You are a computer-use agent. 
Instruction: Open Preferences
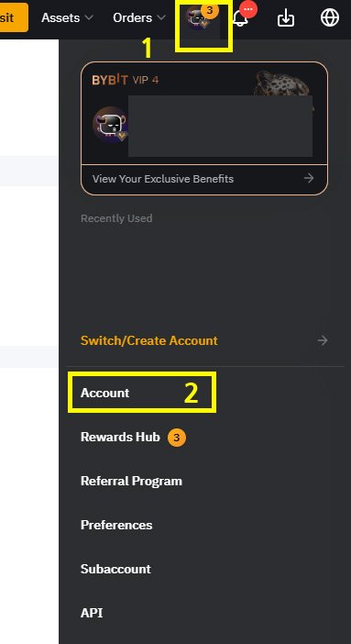116,525
